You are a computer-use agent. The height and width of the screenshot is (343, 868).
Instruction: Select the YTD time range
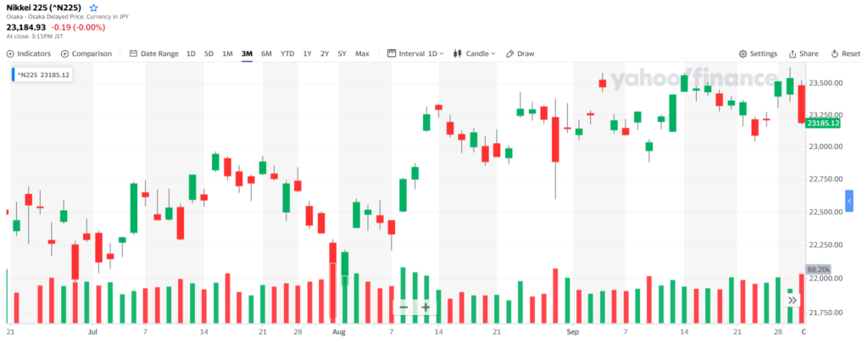287,53
